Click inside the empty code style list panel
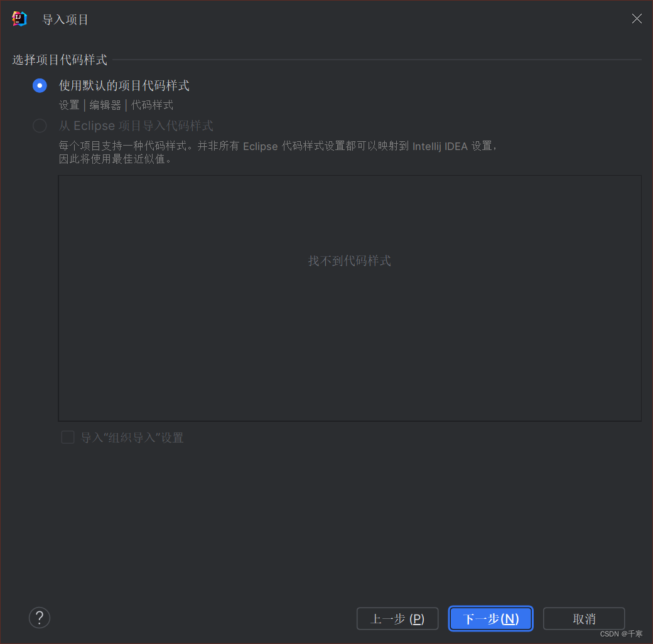 click(x=349, y=345)
